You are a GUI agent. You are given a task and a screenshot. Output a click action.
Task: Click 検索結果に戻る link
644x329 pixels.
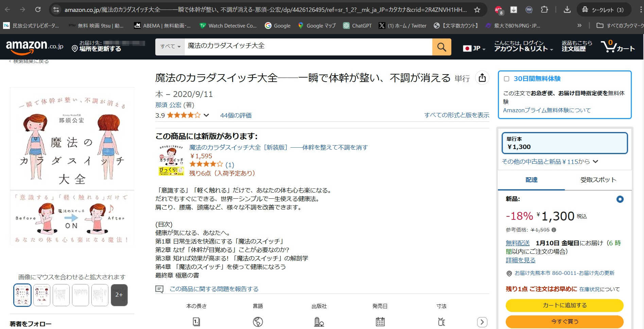tap(31, 61)
